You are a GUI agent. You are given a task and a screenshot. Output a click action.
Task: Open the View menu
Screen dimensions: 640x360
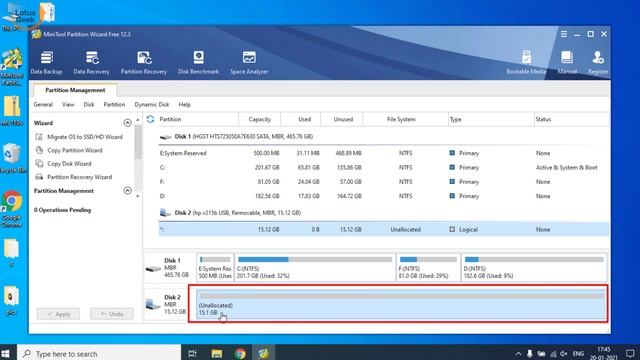(68, 104)
